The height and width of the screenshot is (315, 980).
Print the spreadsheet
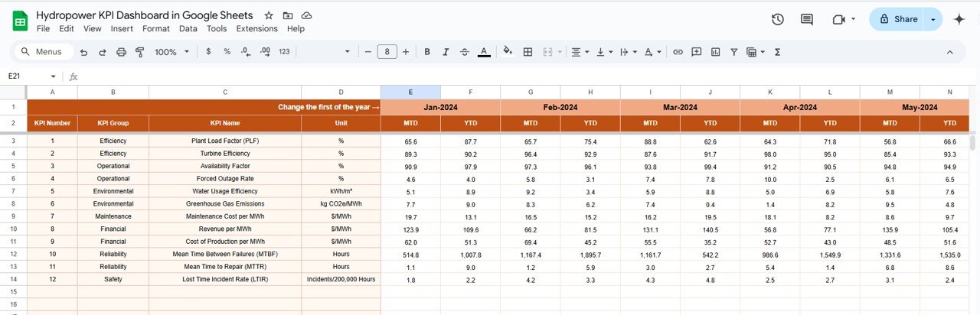point(121,52)
